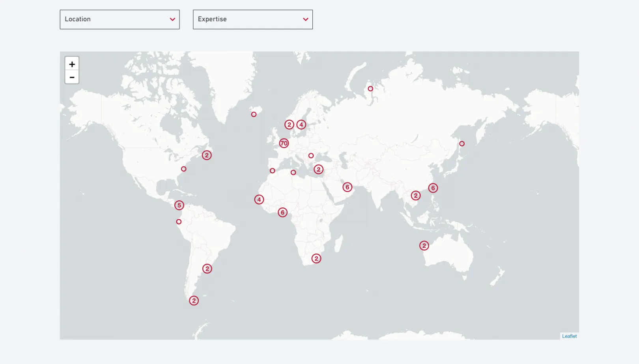639x364 pixels.
Task: Select the 2 cluster over Vietnam
Action: (x=415, y=196)
